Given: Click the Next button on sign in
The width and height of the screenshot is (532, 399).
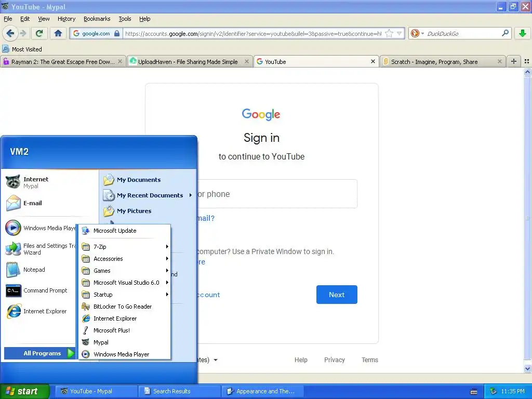Looking at the screenshot, I should (337, 295).
